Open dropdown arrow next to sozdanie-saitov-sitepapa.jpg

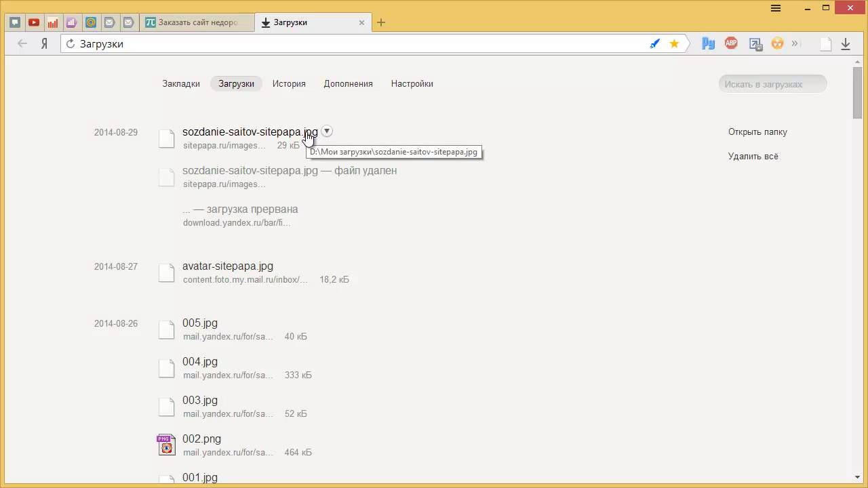point(327,131)
